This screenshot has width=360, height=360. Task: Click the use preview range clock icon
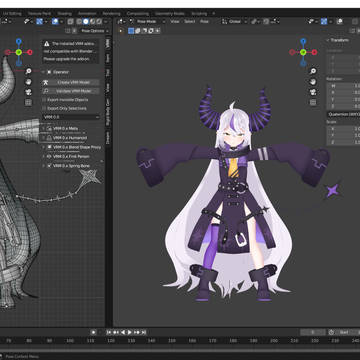pos(331,332)
